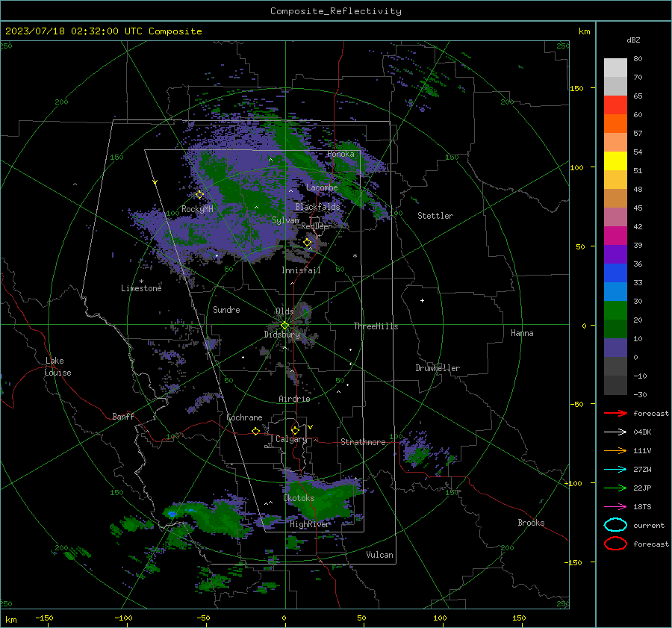Click the yellow diamond marker above Calgary
The height and width of the screenshot is (628, 672).
click(x=295, y=430)
